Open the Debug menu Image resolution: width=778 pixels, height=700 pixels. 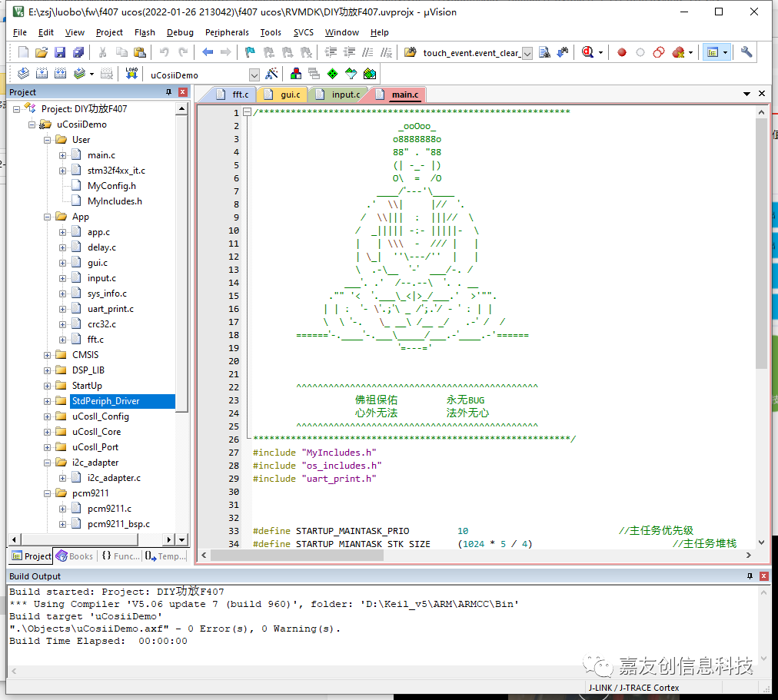coord(180,32)
